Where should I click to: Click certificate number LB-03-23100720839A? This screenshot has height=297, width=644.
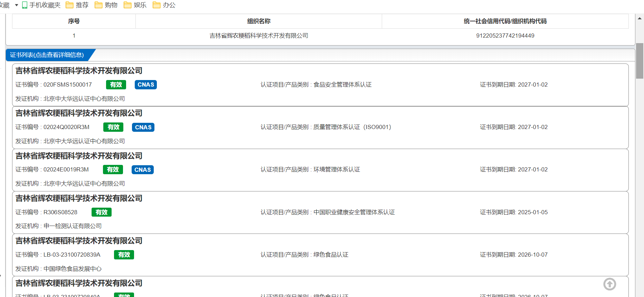[72, 255]
